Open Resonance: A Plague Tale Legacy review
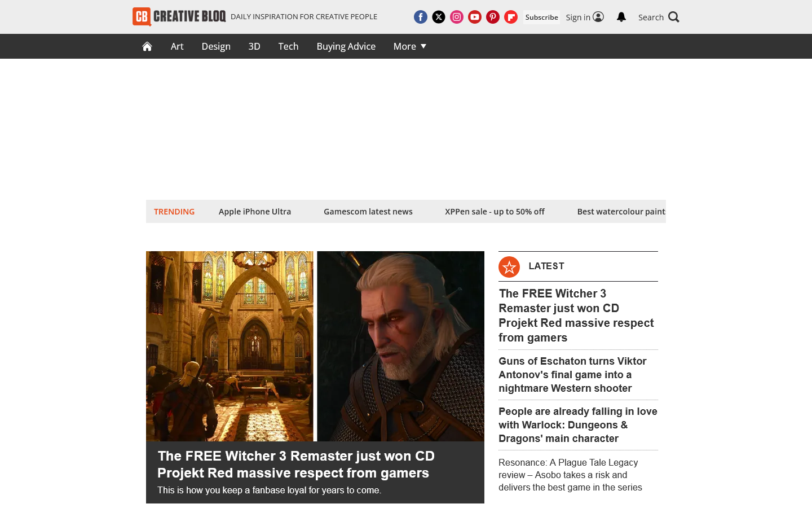This screenshot has width=812, height=508. point(570,475)
